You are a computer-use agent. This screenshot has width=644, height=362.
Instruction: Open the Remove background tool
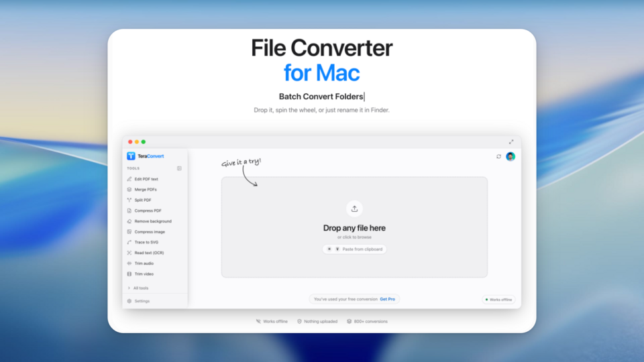tap(150, 221)
